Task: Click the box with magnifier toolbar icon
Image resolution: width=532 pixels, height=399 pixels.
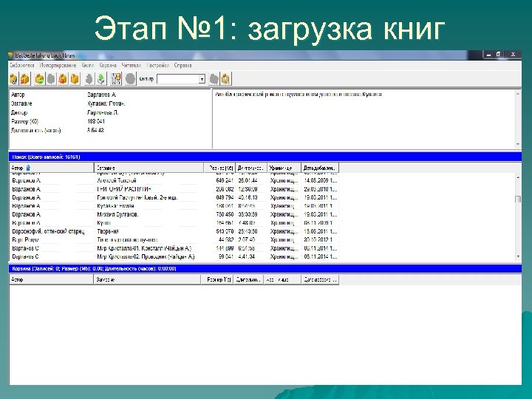Action: click(x=225, y=79)
